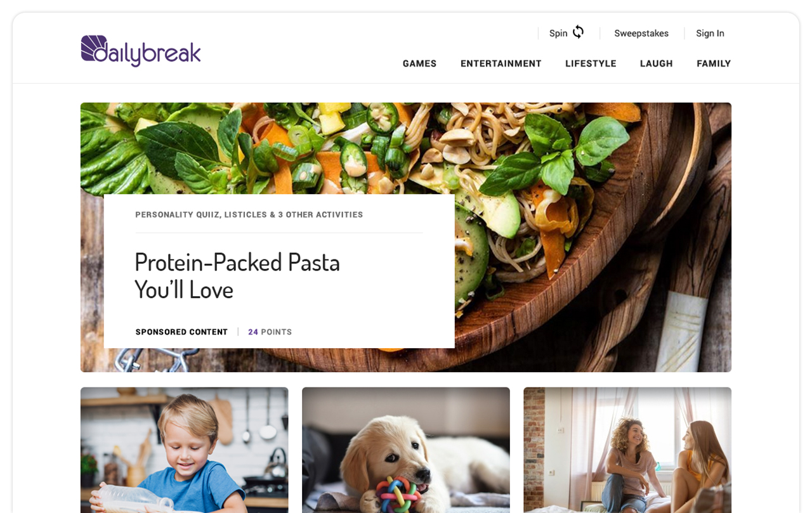Click the Sign In link

pyautogui.click(x=710, y=33)
